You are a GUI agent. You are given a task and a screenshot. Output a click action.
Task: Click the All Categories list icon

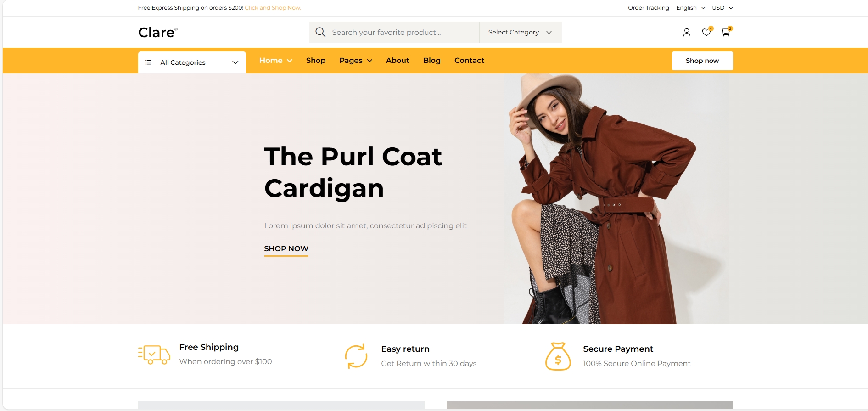pos(148,62)
